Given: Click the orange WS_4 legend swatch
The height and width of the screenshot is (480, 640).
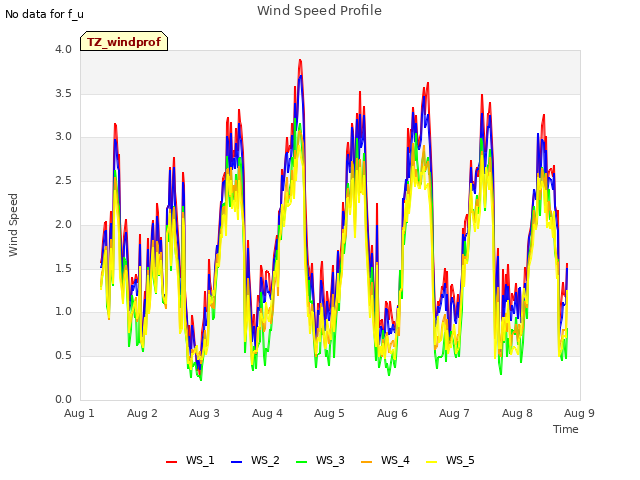Looking at the screenshot, I should coord(367,462).
